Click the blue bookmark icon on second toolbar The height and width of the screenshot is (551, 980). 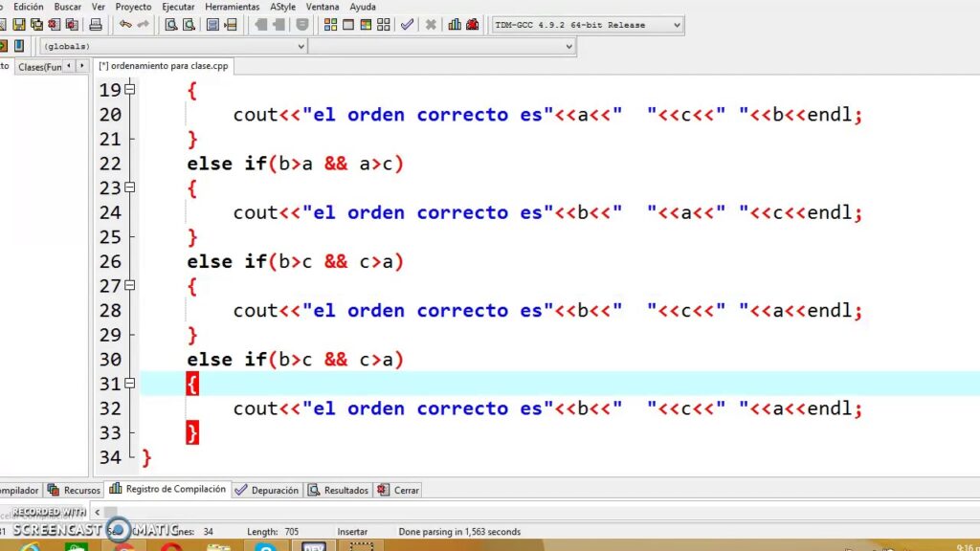tap(19, 46)
